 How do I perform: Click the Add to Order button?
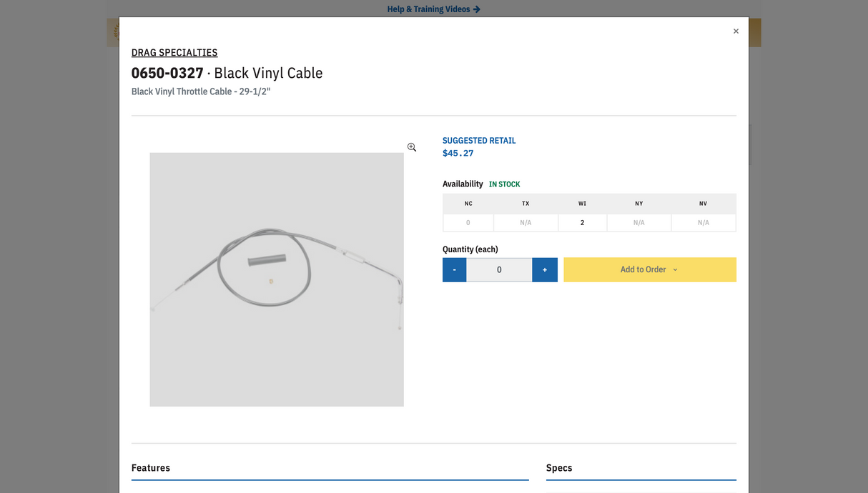coord(650,270)
